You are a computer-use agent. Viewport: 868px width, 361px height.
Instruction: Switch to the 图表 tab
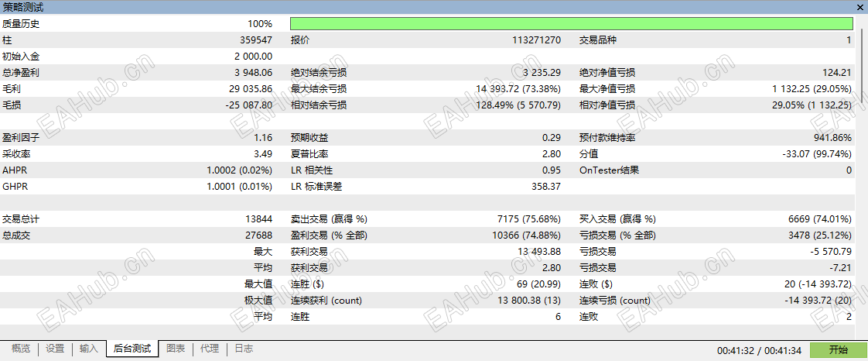[176, 349]
